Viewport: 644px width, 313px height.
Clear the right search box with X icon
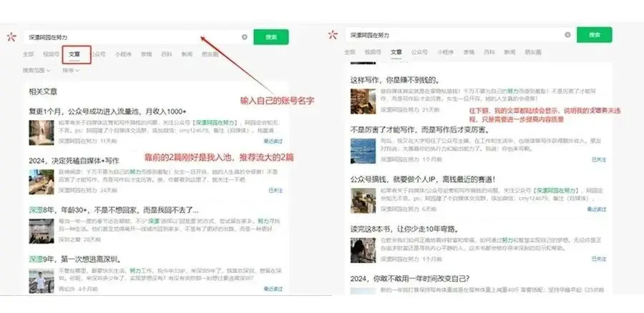tap(568, 34)
